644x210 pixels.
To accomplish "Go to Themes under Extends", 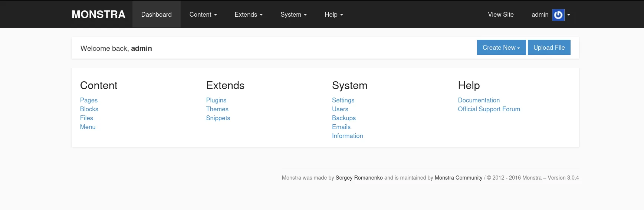I will tap(217, 109).
